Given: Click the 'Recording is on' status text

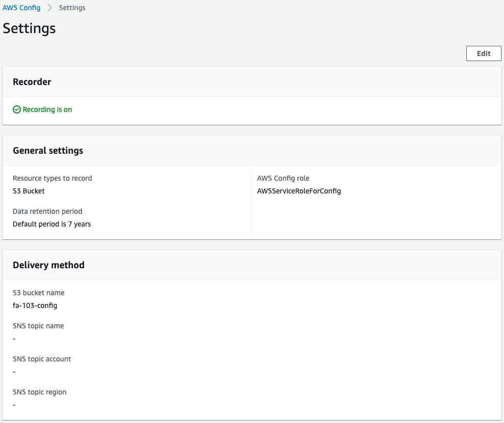Looking at the screenshot, I should [x=47, y=109].
